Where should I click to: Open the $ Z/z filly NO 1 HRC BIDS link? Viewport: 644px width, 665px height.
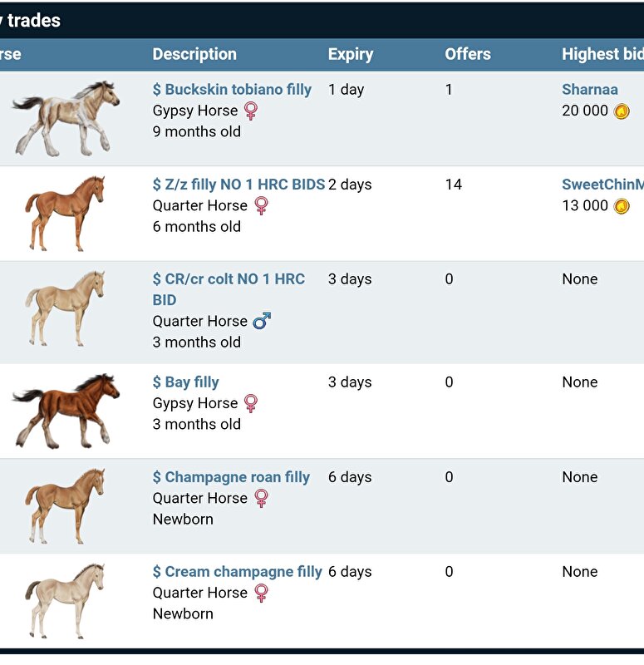(238, 185)
